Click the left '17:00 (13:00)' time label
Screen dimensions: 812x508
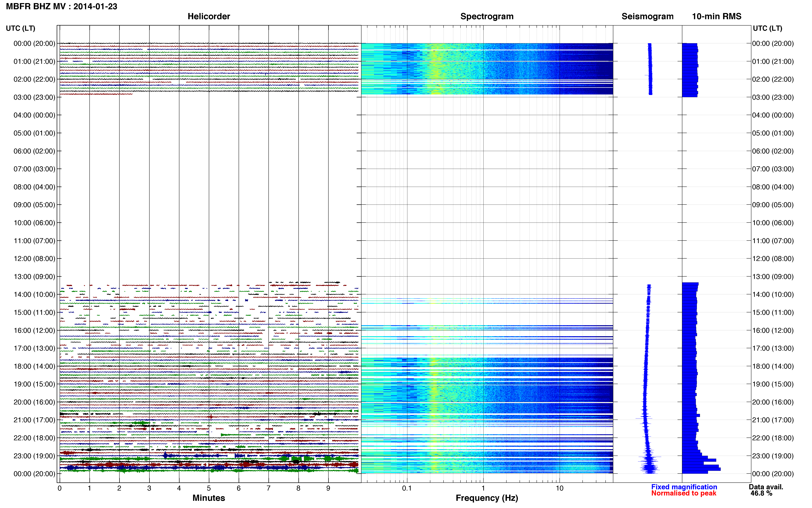[x=34, y=348]
